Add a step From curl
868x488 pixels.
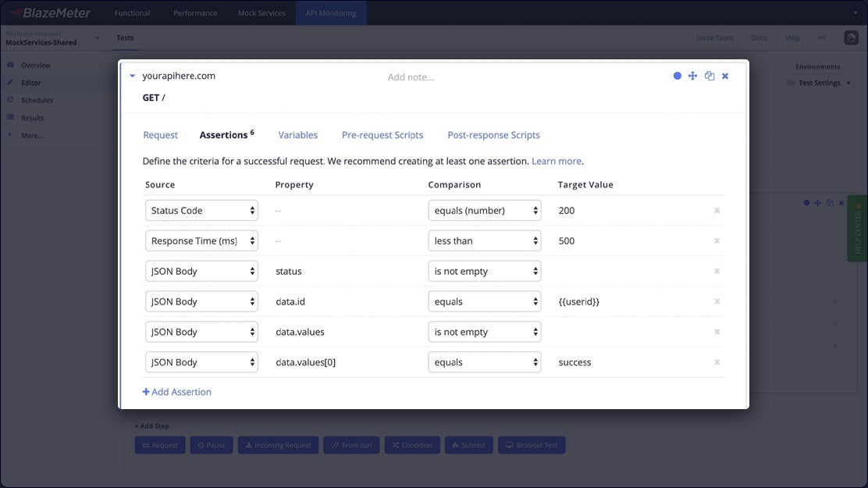[x=351, y=445]
